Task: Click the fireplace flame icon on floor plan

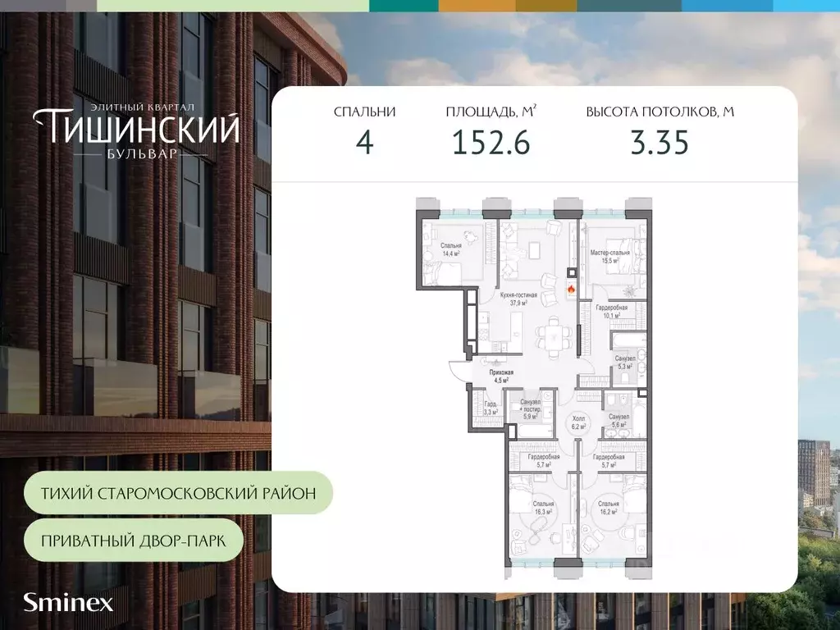Action: tap(572, 290)
